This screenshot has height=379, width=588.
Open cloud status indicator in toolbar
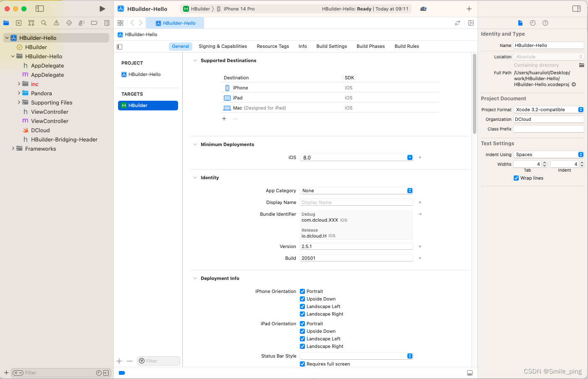423,9
